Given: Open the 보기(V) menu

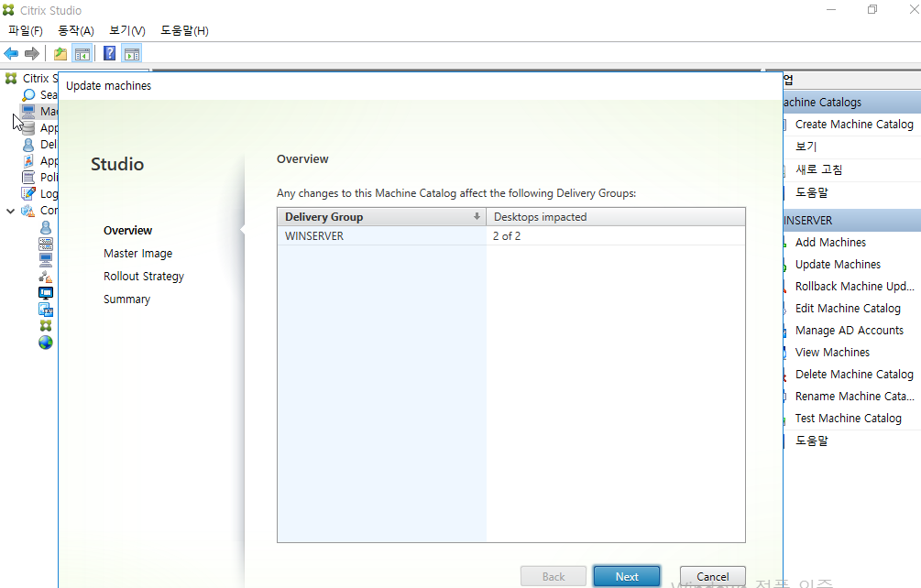Looking at the screenshot, I should pyautogui.click(x=127, y=30).
